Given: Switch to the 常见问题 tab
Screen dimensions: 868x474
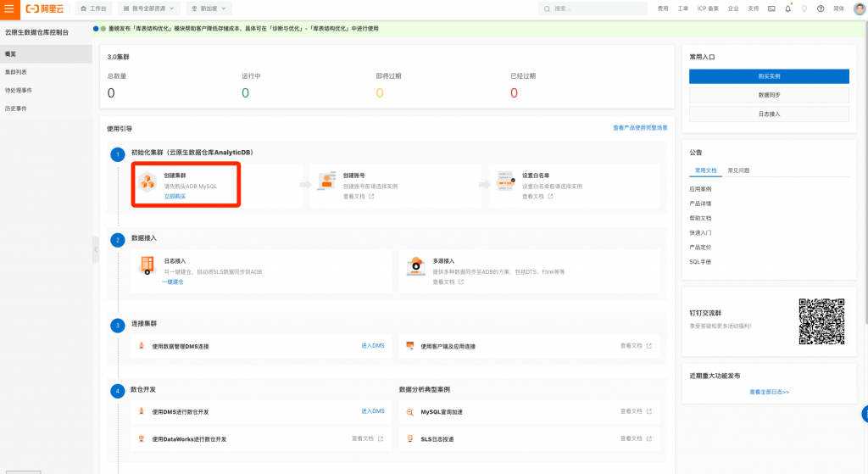Looking at the screenshot, I should 738,170.
